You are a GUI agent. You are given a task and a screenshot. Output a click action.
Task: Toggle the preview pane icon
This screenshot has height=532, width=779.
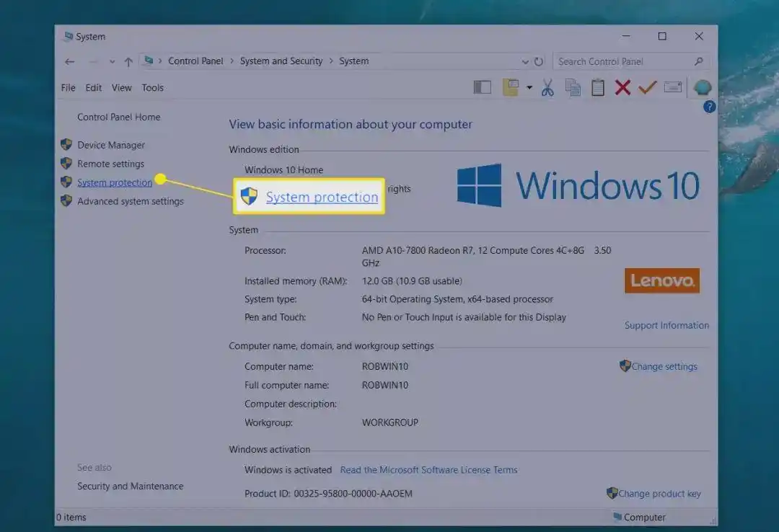pos(482,87)
